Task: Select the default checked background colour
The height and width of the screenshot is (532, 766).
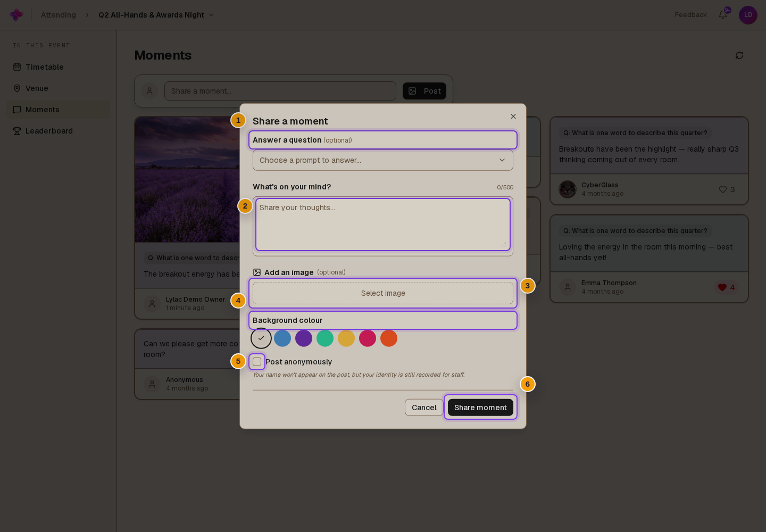Action: point(261,338)
